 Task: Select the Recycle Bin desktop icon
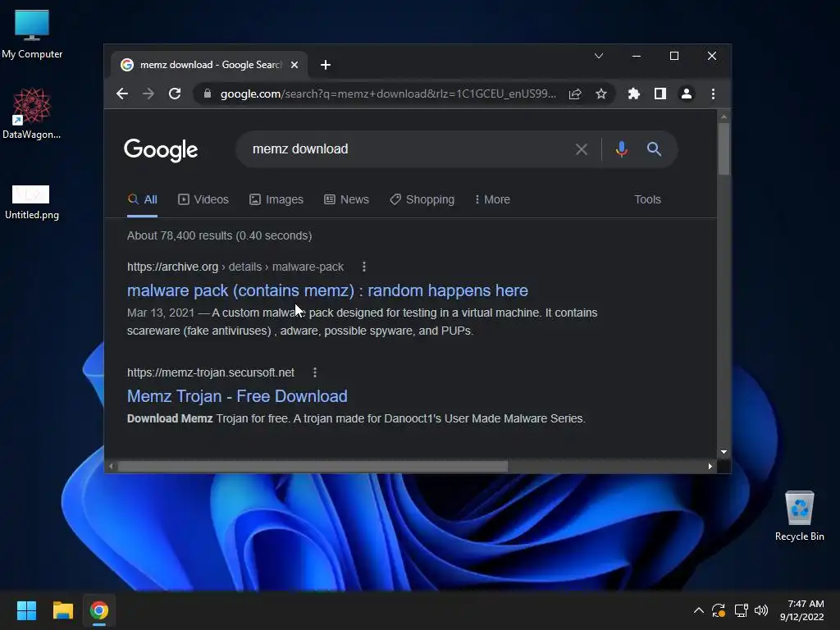[799, 517]
